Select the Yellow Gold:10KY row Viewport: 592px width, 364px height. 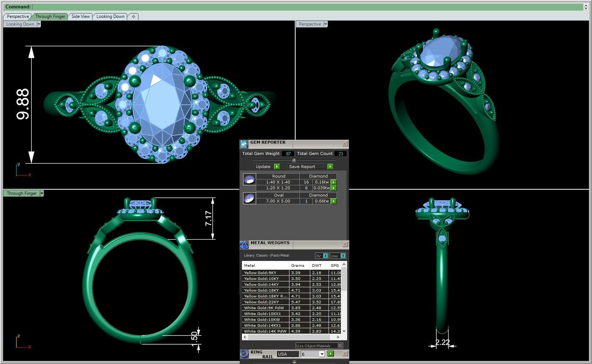pyautogui.click(x=292, y=278)
